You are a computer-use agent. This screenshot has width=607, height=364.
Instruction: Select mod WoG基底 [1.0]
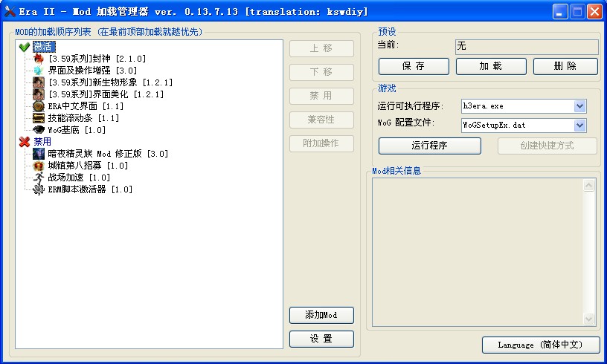[77, 130]
